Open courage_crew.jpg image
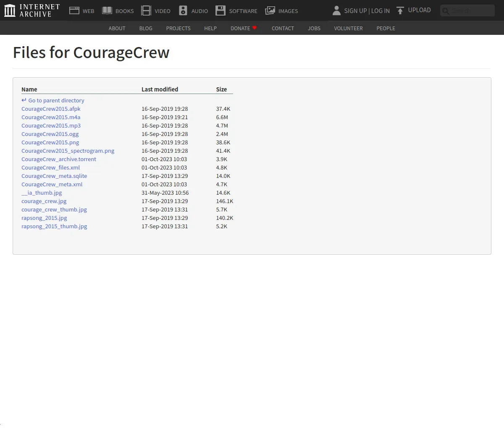Screen dimensions: 504x428 coord(44,201)
